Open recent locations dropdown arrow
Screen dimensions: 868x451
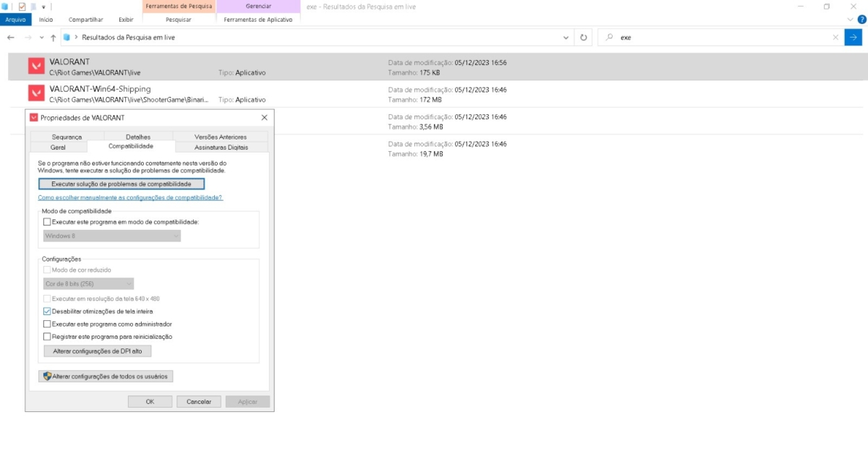(x=42, y=37)
